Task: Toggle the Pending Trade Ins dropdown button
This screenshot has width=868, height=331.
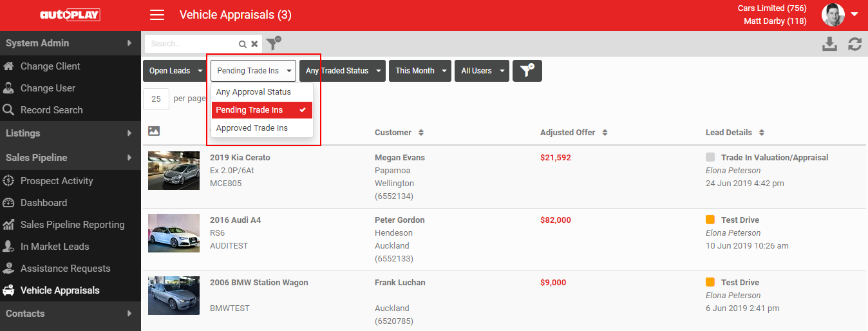Action: [x=253, y=71]
